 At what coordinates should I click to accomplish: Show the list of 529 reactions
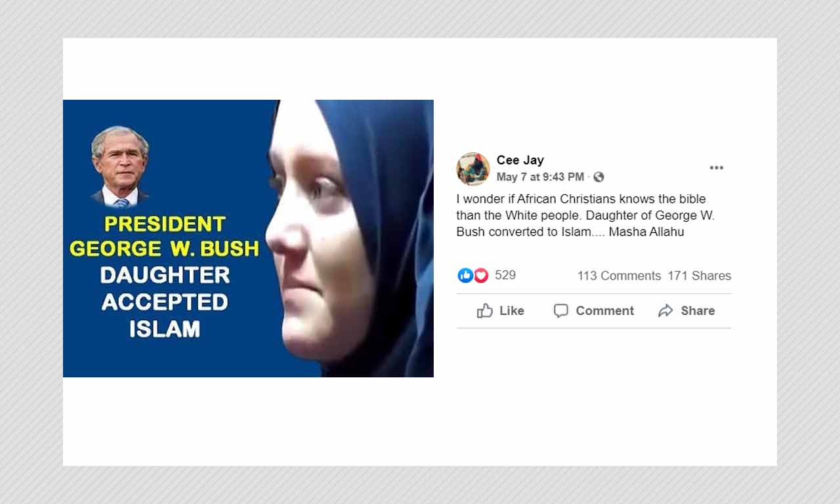505,276
